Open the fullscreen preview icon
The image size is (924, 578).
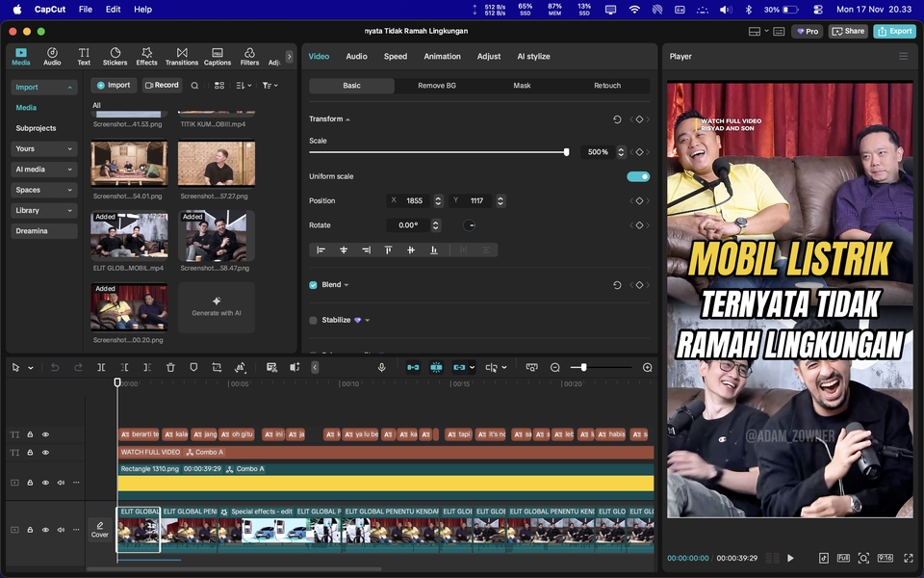pos(908,558)
